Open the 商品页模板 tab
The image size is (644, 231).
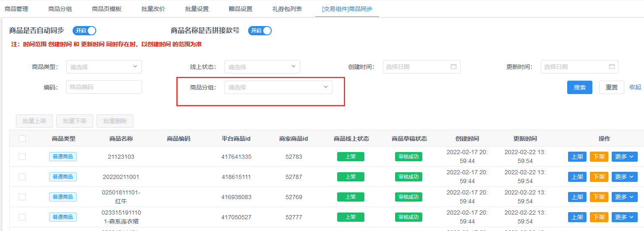[107, 9]
